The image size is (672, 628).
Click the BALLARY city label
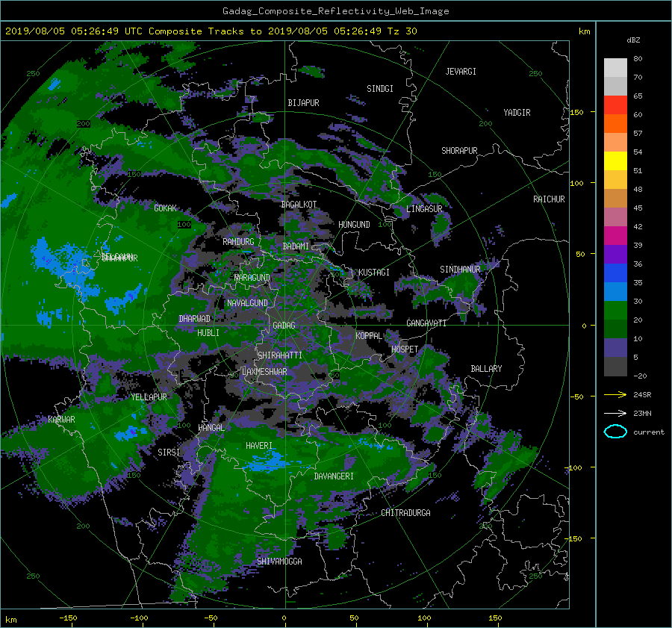click(x=486, y=369)
